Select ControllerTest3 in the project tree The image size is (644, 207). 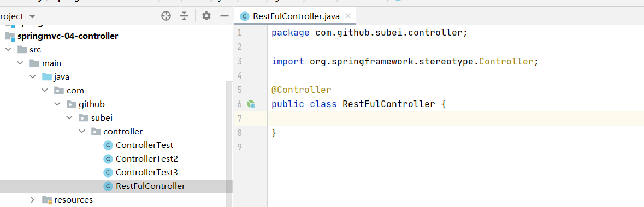[146, 173]
